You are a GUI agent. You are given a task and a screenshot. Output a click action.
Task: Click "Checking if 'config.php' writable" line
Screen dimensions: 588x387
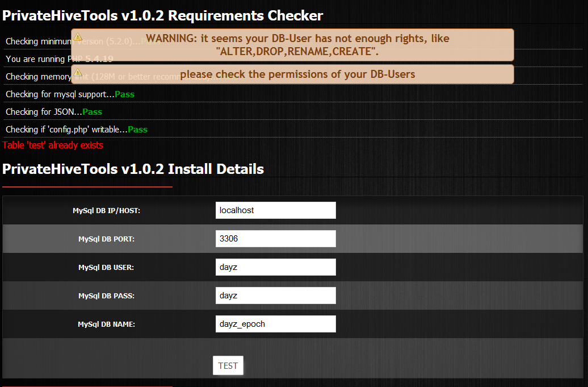coord(77,130)
